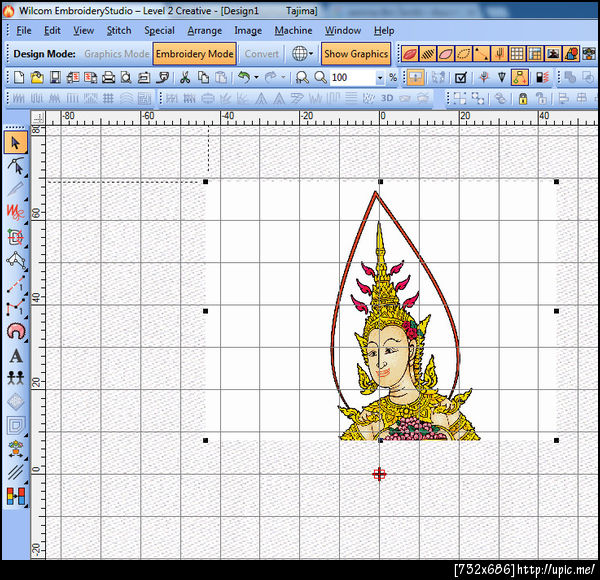The image size is (600, 580).
Task: Click the 3D effect button
Action: tap(387, 99)
